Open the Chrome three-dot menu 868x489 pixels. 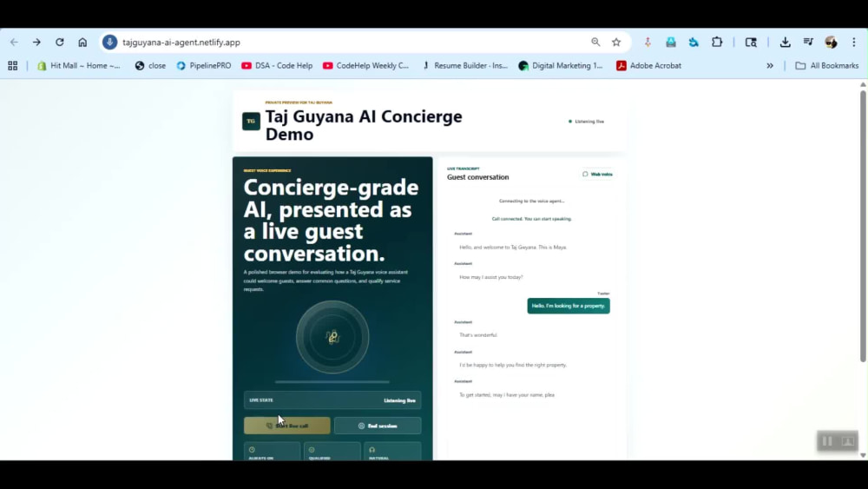[854, 42]
